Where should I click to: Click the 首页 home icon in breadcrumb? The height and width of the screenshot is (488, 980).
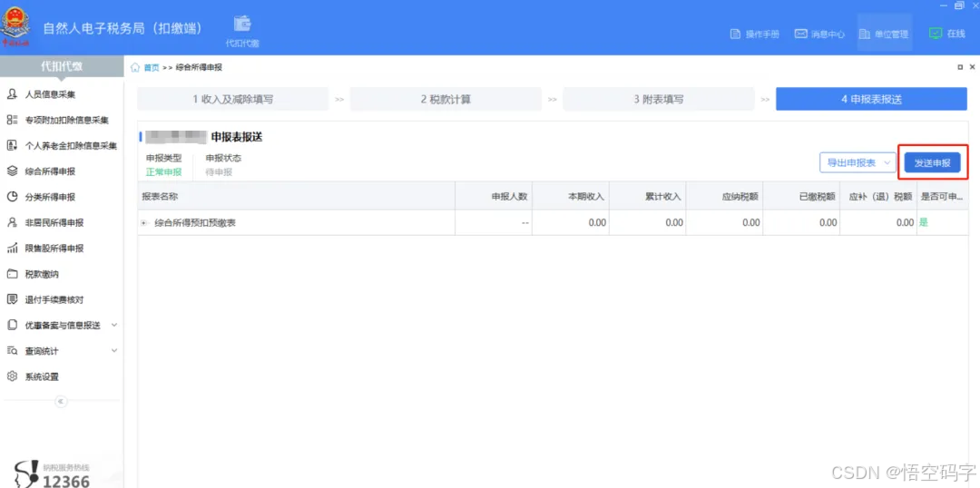(x=135, y=67)
